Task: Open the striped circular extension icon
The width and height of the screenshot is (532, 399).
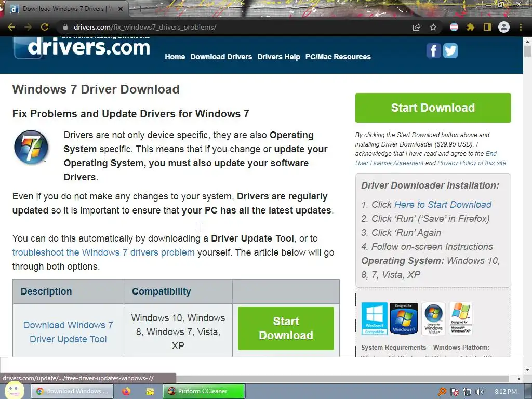Action: pyautogui.click(x=454, y=27)
